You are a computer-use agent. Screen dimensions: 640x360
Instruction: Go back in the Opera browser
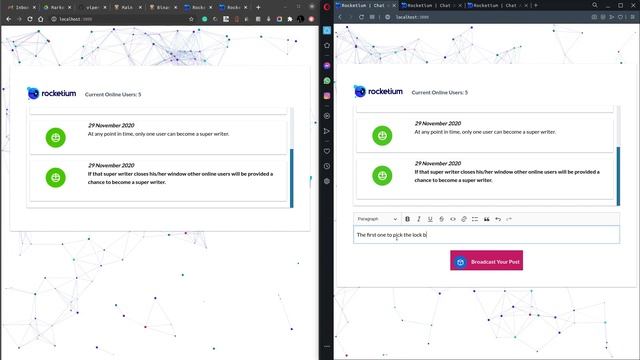click(x=340, y=17)
